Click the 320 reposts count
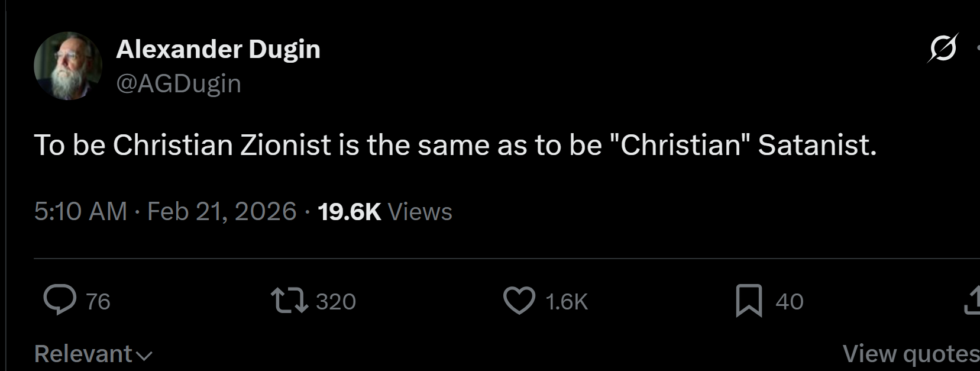The image size is (980, 371). [x=336, y=302]
